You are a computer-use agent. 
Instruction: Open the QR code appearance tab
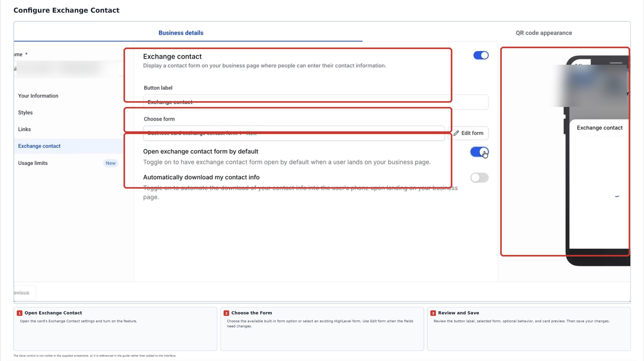tap(544, 33)
